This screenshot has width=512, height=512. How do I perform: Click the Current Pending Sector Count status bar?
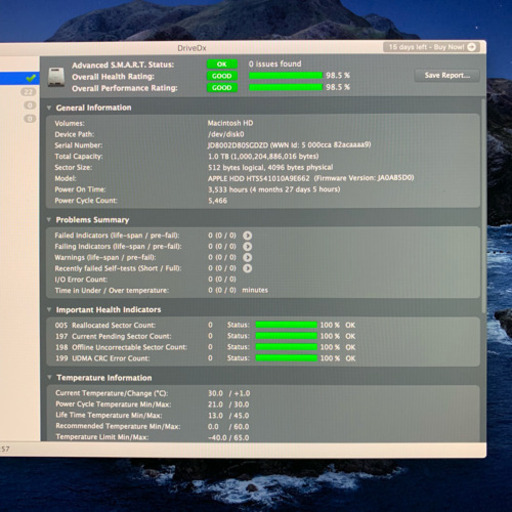tap(286, 336)
